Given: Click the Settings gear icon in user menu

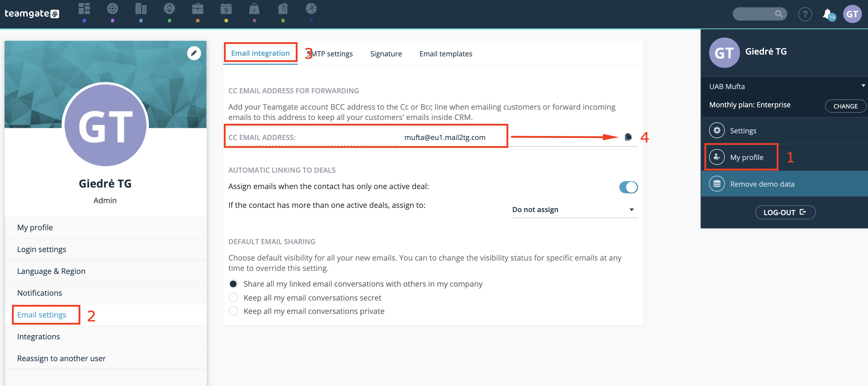Looking at the screenshot, I should 717,130.
